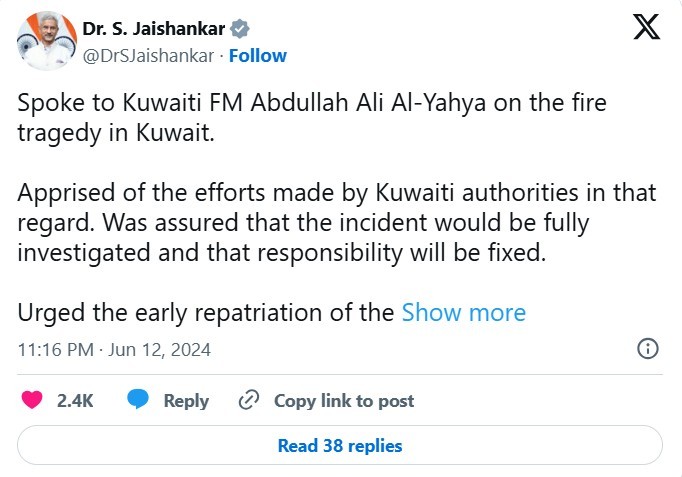Click the Reply text label
This screenshot has width=682, height=477.
186,400
